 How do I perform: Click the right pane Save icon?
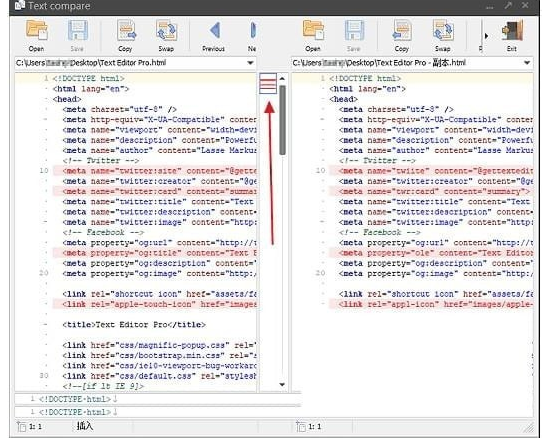[x=354, y=36]
